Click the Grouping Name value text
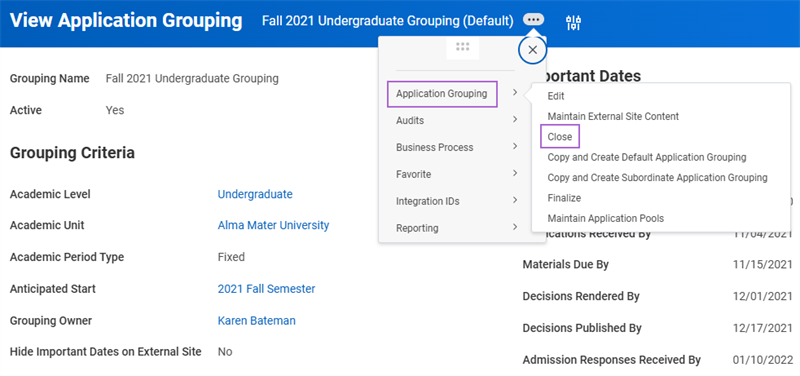The image size is (800, 376). pos(192,79)
